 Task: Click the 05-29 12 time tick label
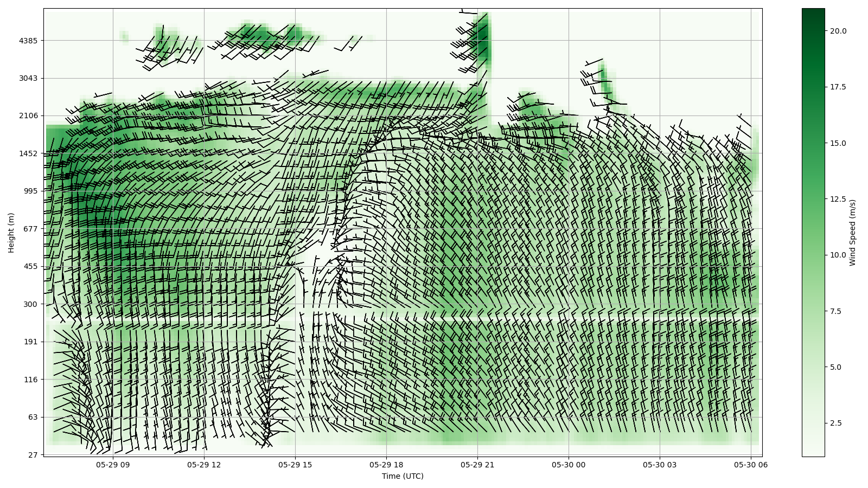click(204, 465)
